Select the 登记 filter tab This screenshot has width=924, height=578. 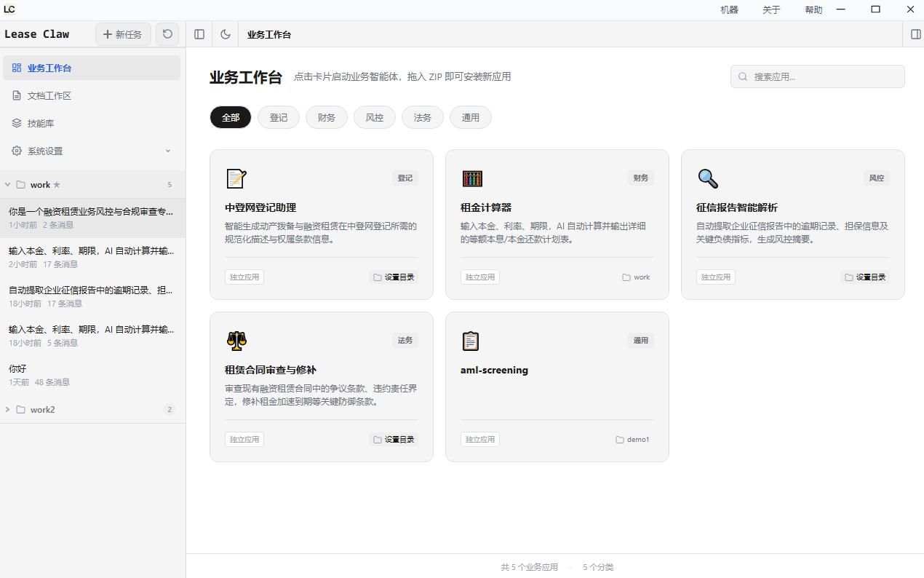coord(279,117)
